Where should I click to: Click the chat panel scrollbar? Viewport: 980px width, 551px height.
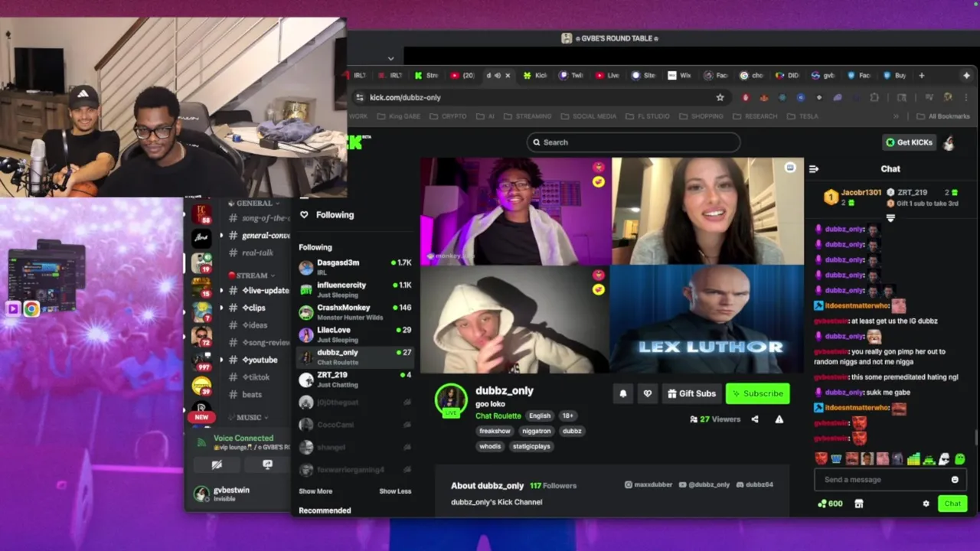click(976, 437)
